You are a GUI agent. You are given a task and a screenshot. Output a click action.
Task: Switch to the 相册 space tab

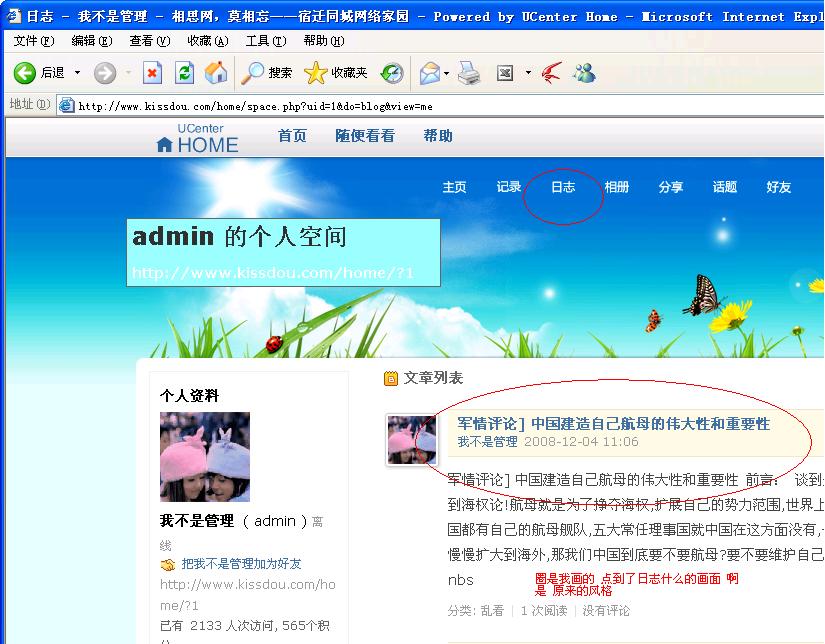pyautogui.click(x=617, y=187)
